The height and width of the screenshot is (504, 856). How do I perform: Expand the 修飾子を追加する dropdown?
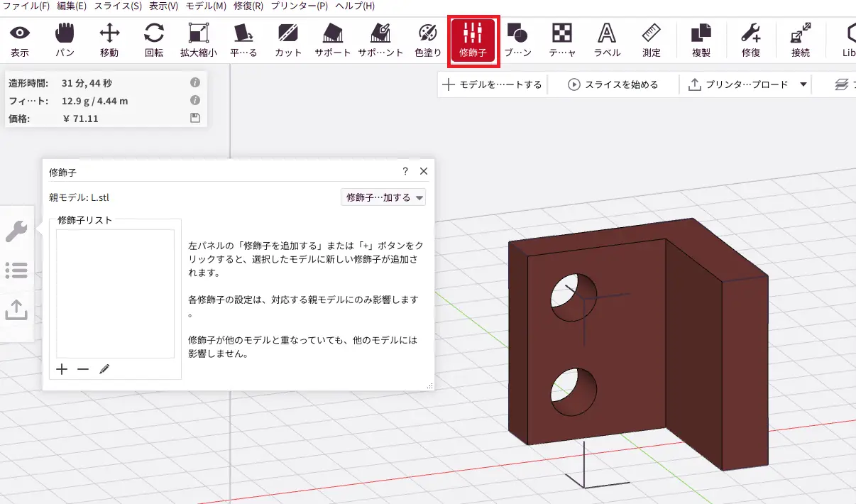coord(383,197)
